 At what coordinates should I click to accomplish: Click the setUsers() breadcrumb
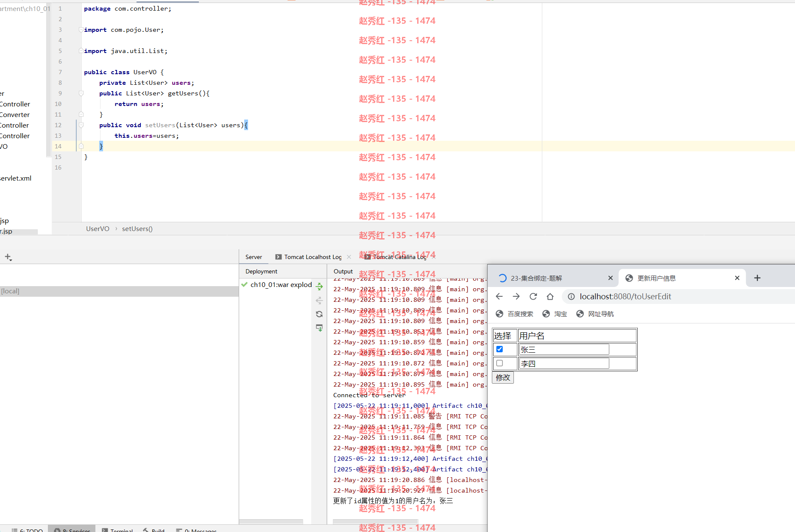point(137,228)
